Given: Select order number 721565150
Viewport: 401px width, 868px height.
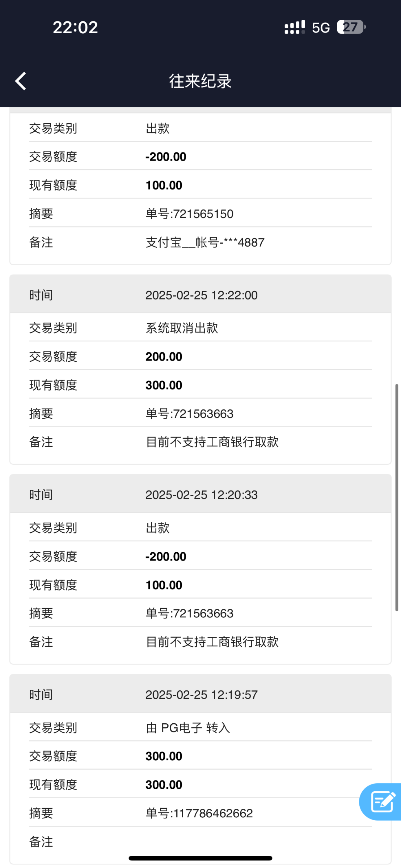Looking at the screenshot, I should (x=189, y=214).
